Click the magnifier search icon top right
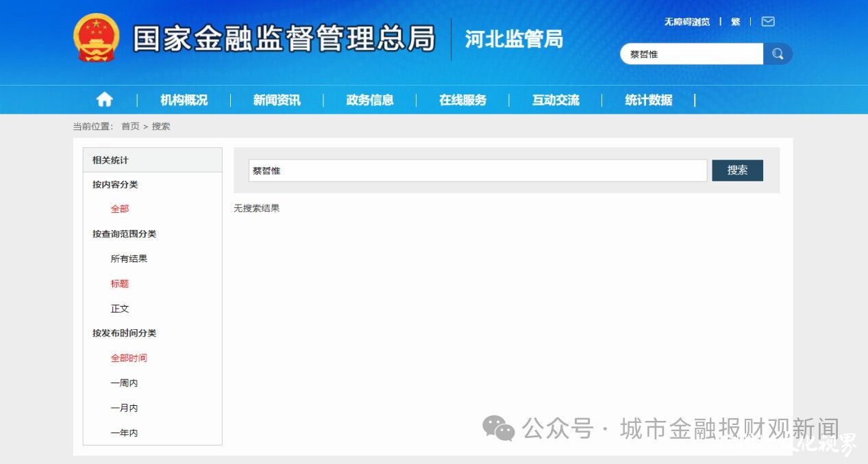 (x=779, y=53)
